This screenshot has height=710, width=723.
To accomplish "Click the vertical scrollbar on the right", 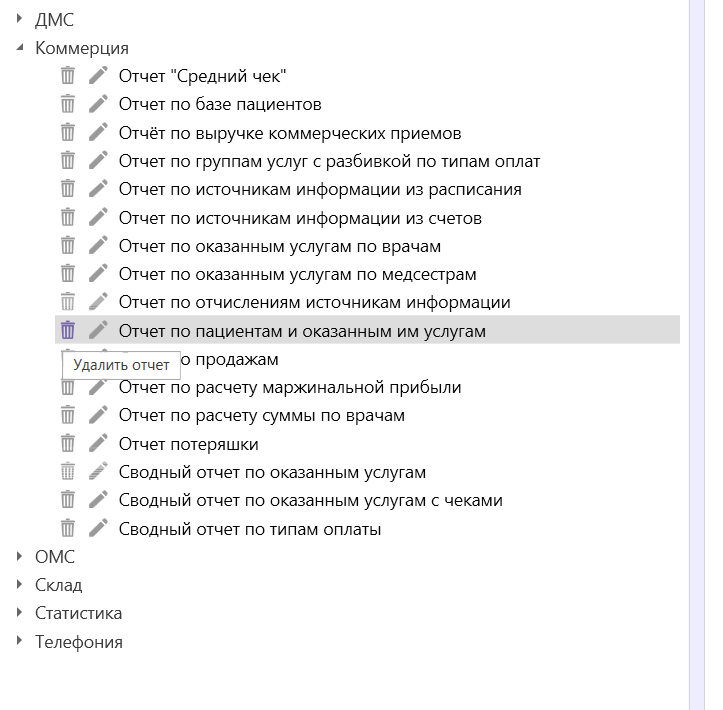I will coord(697,355).
